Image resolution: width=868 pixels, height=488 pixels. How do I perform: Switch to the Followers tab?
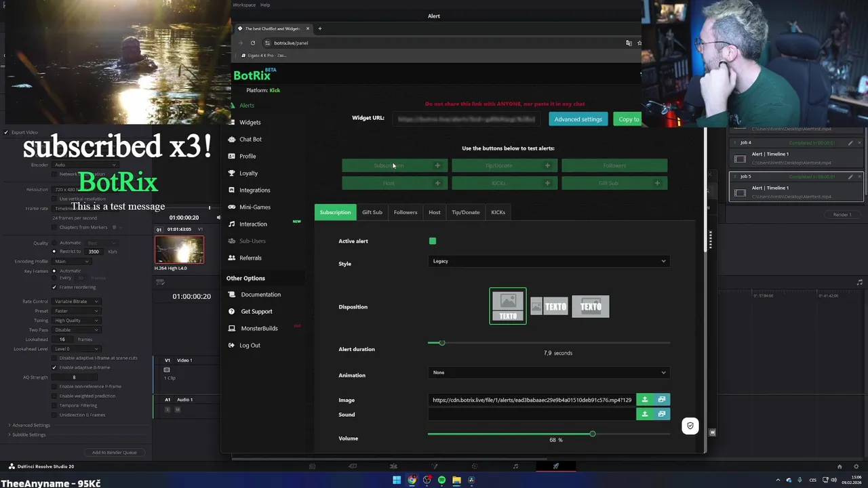[406, 212]
